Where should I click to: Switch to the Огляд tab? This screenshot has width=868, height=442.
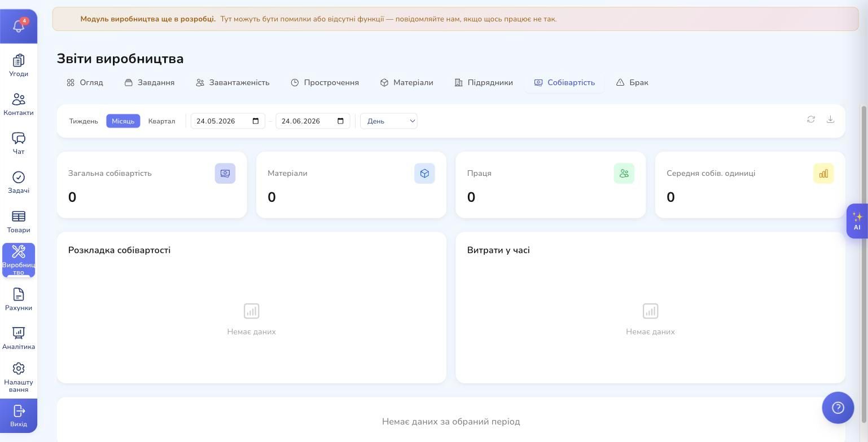point(85,82)
